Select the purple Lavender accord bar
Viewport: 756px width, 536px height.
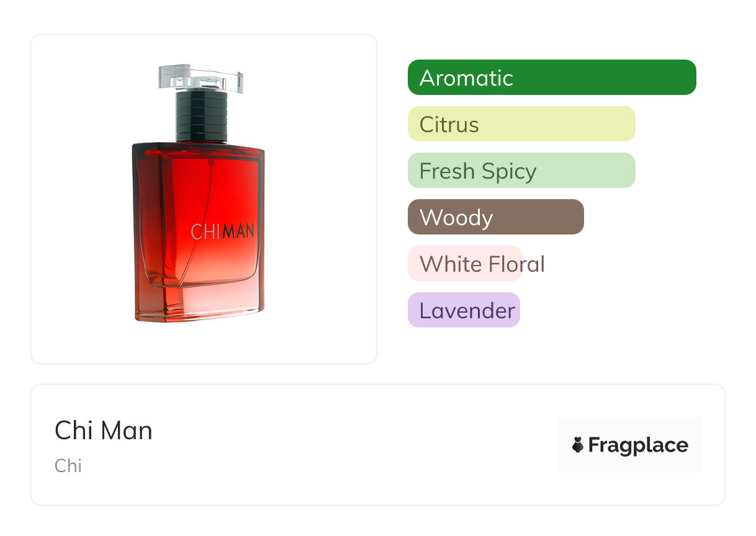(x=464, y=310)
